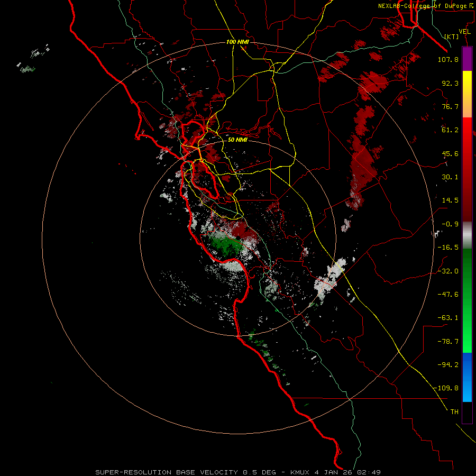
Task: Click the 45.6 velocity scale value
Action: (450, 153)
